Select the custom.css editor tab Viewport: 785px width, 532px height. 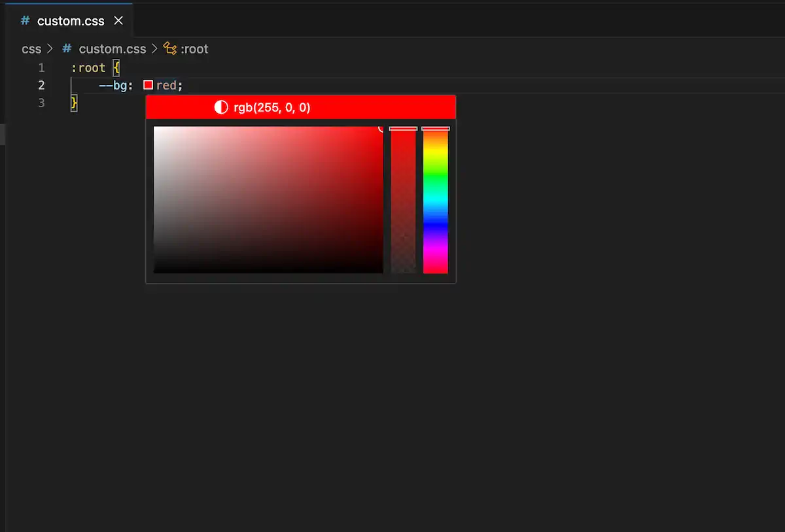(x=71, y=20)
